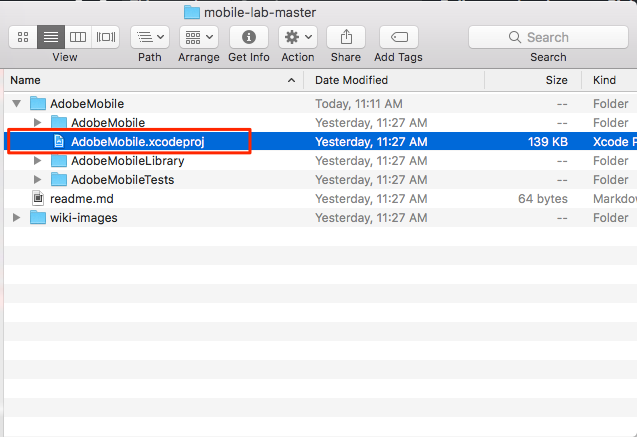
Task: Click the top-level AdobeMobile folder icon
Action: [38, 104]
